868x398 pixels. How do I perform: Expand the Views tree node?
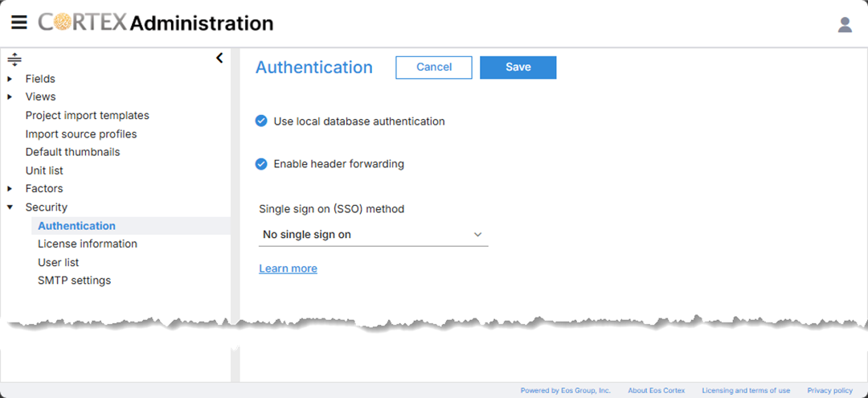[10, 96]
